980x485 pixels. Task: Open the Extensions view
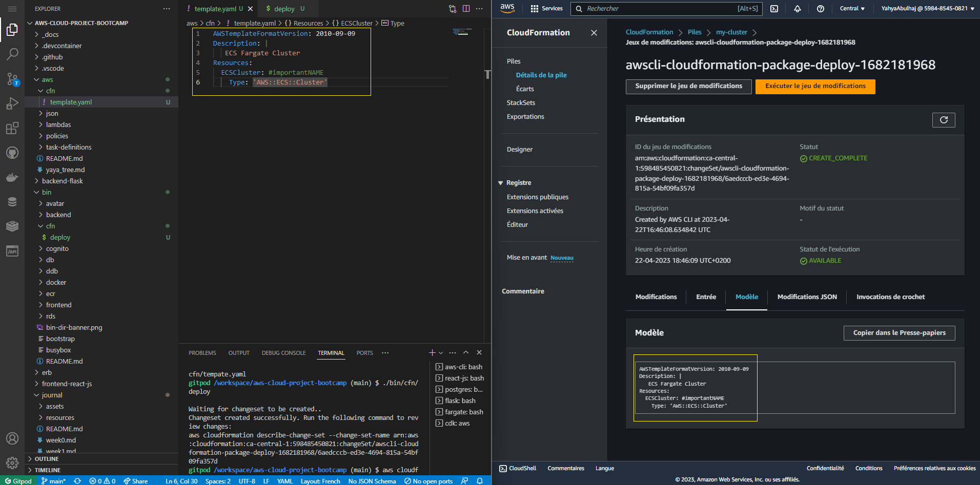(x=12, y=128)
